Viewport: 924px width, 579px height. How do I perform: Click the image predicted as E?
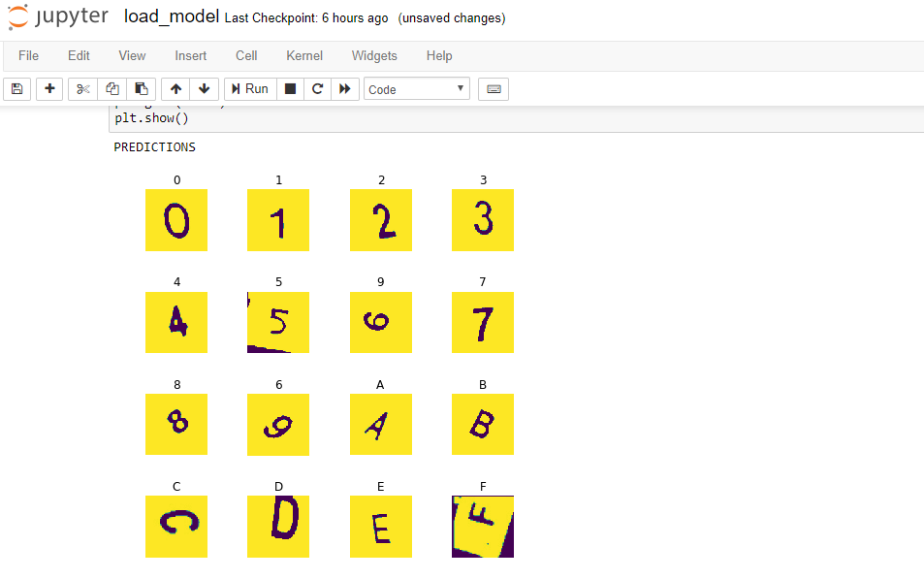coord(381,527)
